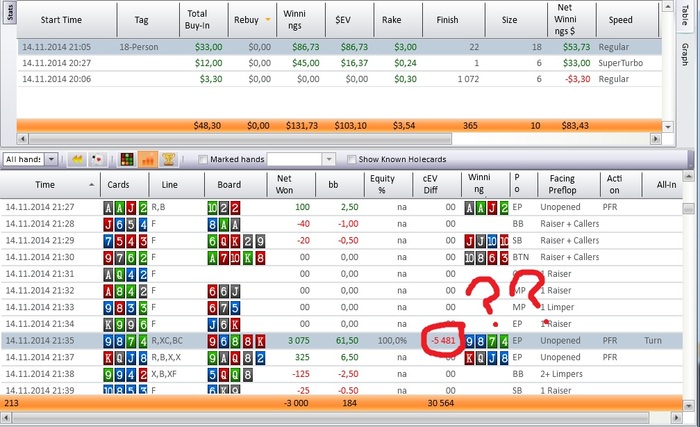Select the hand at 14.11.2014 21:37
This screenshot has height=427, width=700.
click(342, 357)
